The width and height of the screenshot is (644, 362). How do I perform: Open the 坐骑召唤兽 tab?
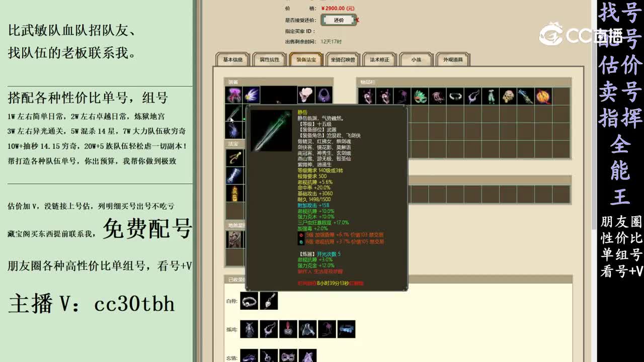coord(343,59)
